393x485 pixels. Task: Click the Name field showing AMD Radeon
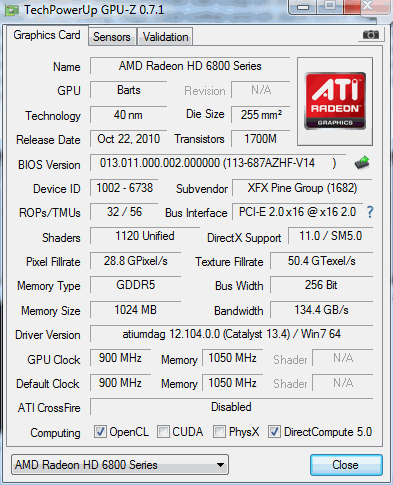click(x=190, y=66)
